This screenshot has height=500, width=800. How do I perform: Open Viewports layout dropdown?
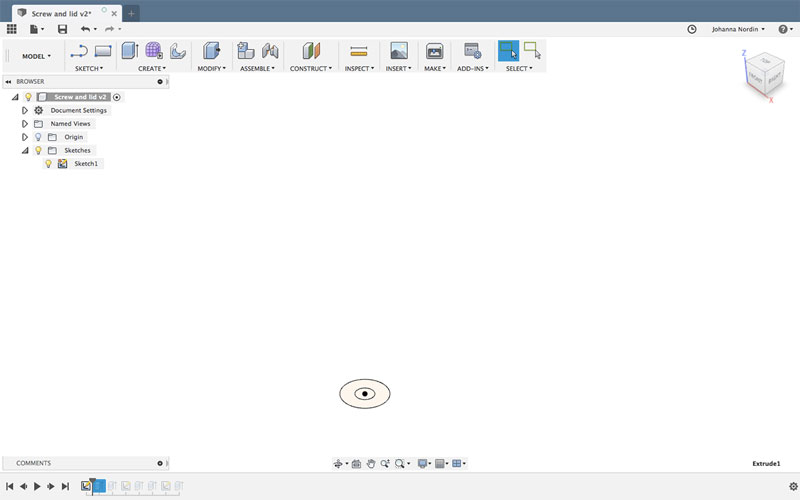pos(459,463)
